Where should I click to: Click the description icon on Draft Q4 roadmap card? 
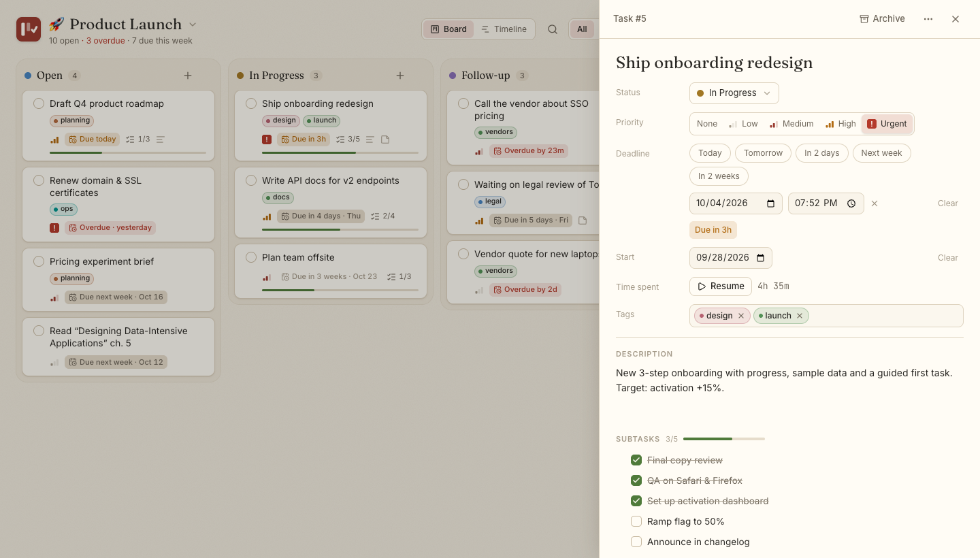(x=161, y=139)
